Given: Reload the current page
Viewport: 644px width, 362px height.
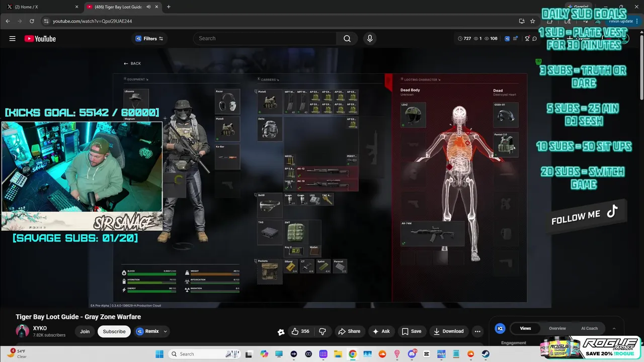Looking at the screenshot, I should pyautogui.click(x=32, y=21).
